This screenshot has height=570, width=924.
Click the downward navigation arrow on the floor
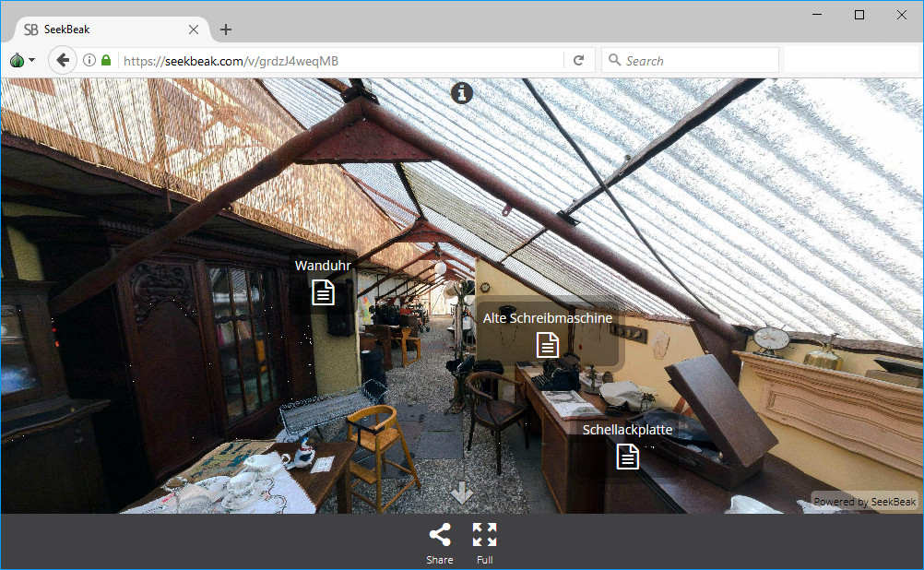pyautogui.click(x=462, y=493)
